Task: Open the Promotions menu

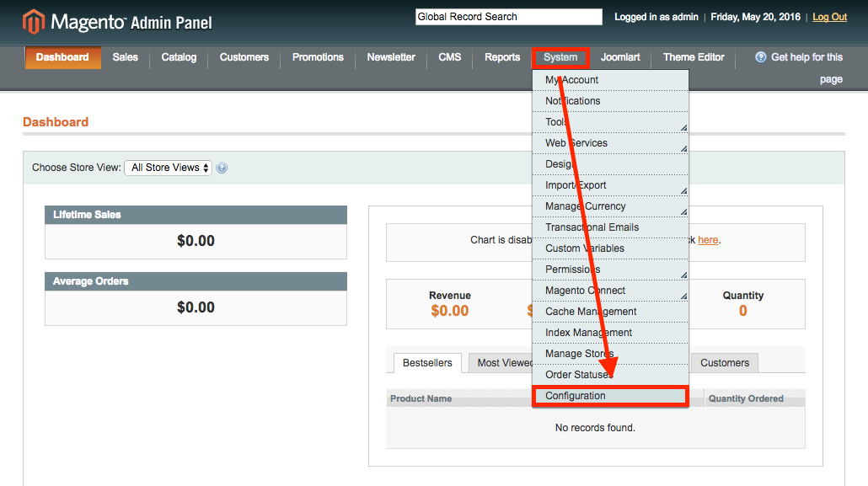Action: point(318,57)
